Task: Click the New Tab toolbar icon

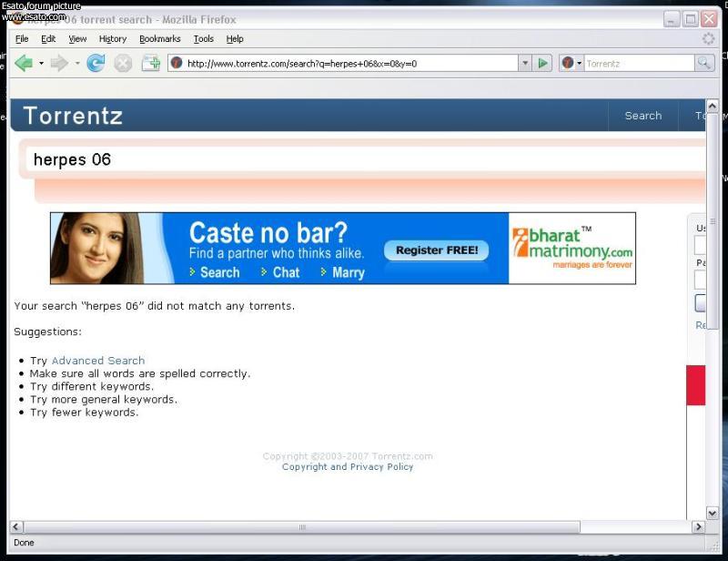Action: pos(151,63)
